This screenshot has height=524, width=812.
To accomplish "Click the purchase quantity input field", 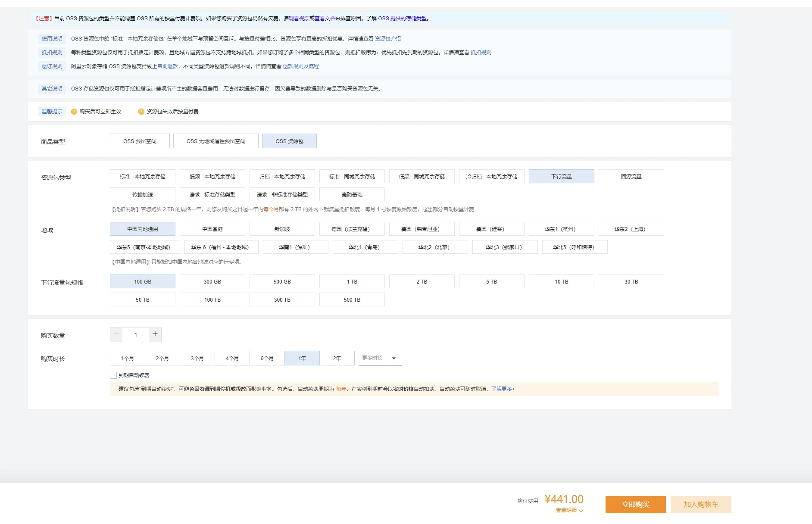I will tap(136, 335).
